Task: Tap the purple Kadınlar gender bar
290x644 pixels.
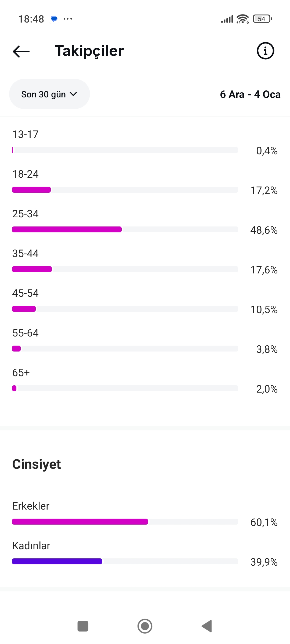Action: [x=125, y=561]
